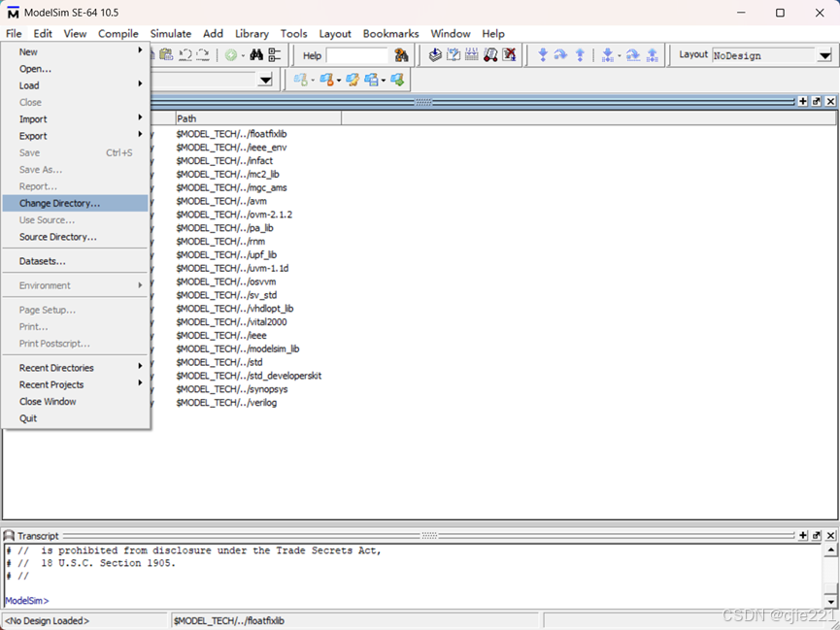840x630 pixels.
Task: Open the dropdown arrow beside the Step Into Current icon
Action: tap(620, 55)
